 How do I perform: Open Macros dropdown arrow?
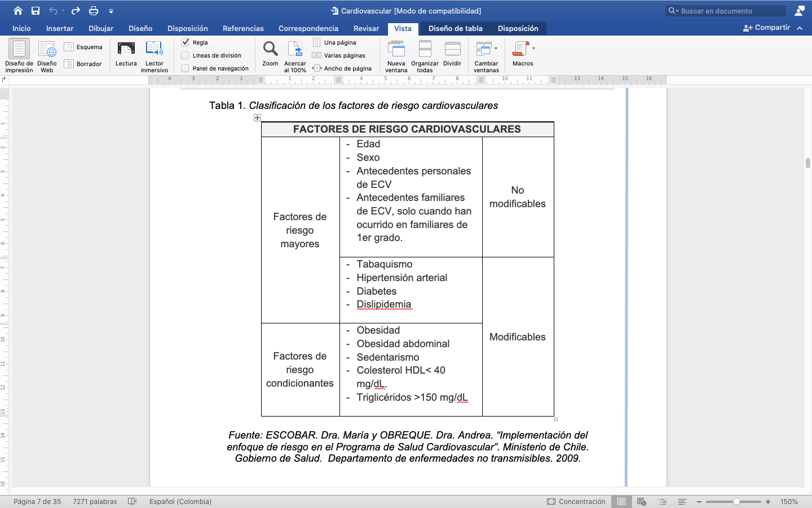click(x=533, y=49)
